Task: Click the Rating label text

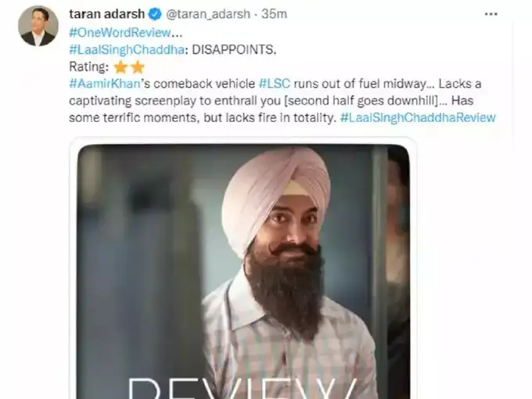Action: coord(89,66)
